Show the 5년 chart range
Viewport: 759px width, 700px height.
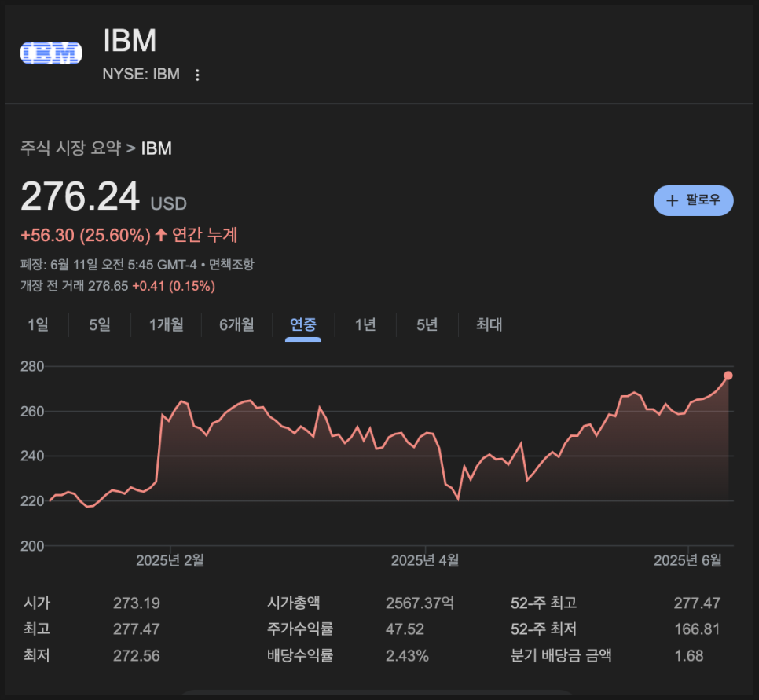[x=427, y=324]
